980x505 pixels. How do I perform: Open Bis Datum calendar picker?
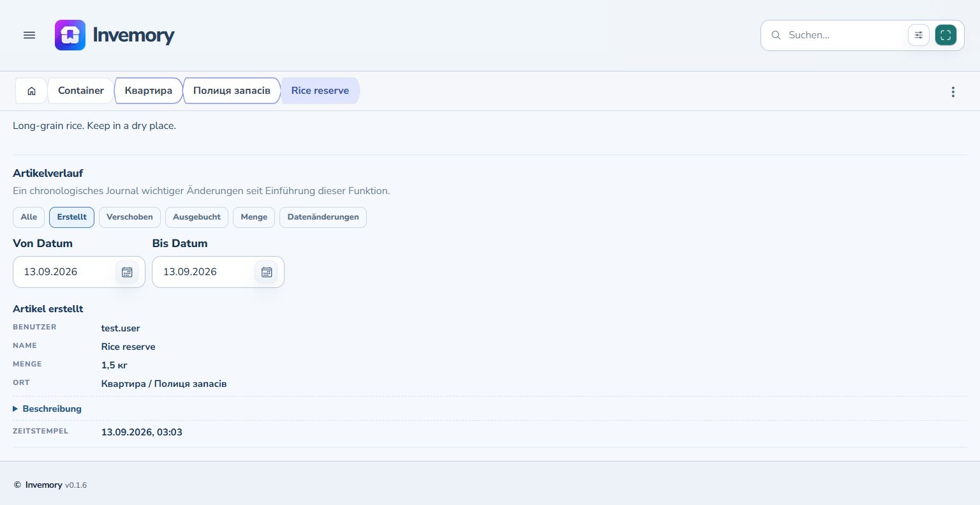(267, 272)
